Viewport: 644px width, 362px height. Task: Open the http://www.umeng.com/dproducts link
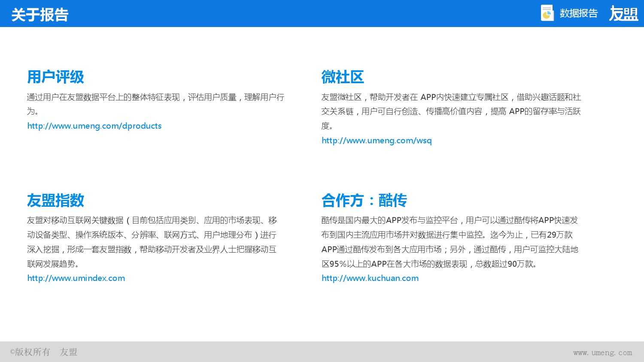(x=94, y=126)
